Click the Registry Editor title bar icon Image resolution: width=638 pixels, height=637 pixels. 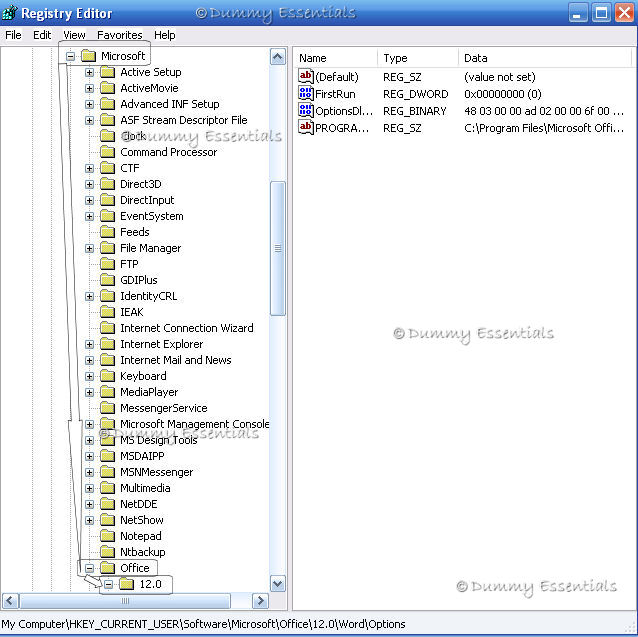point(10,13)
